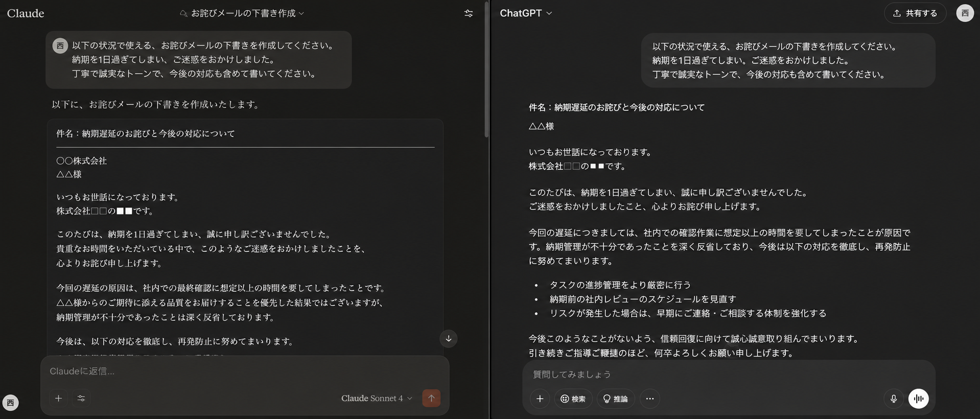Open Claude chat controls sliders icon at top
The image size is (980, 419).
click(468, 13)
